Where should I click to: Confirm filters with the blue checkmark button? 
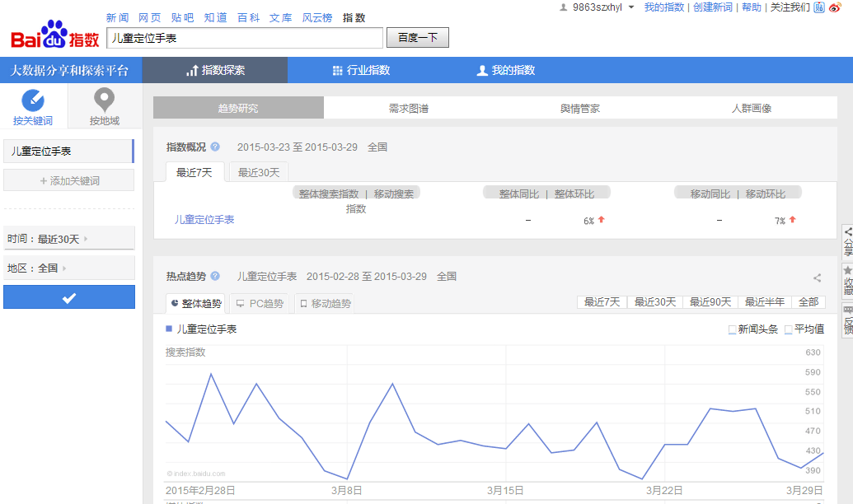pyautogui.click(x=69, y=297)
